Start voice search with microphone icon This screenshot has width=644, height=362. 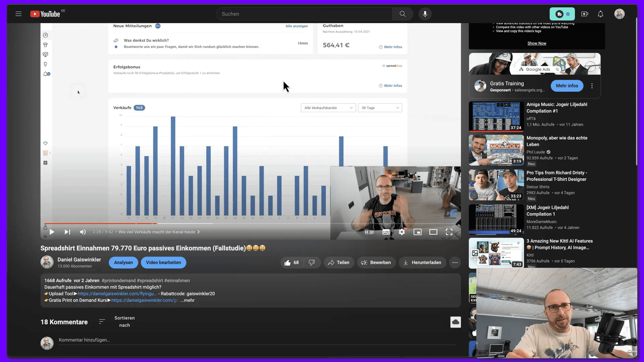coord(425,14)
